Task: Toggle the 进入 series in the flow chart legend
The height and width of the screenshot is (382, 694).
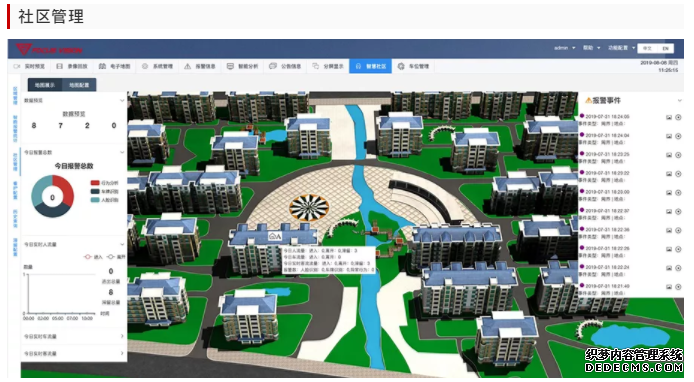Action: (x=93, y=257)
